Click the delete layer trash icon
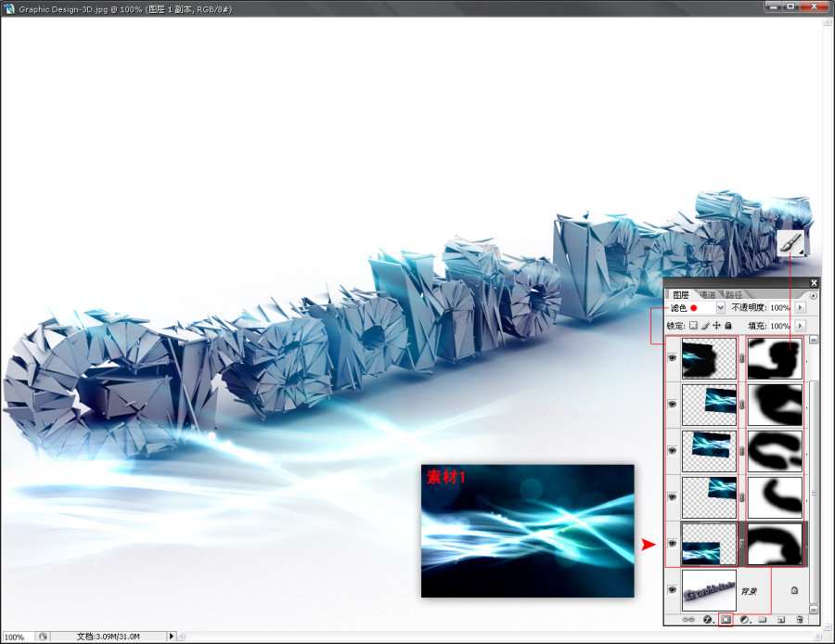This screenshot has width=835, height=644. [x=799, y=619]
